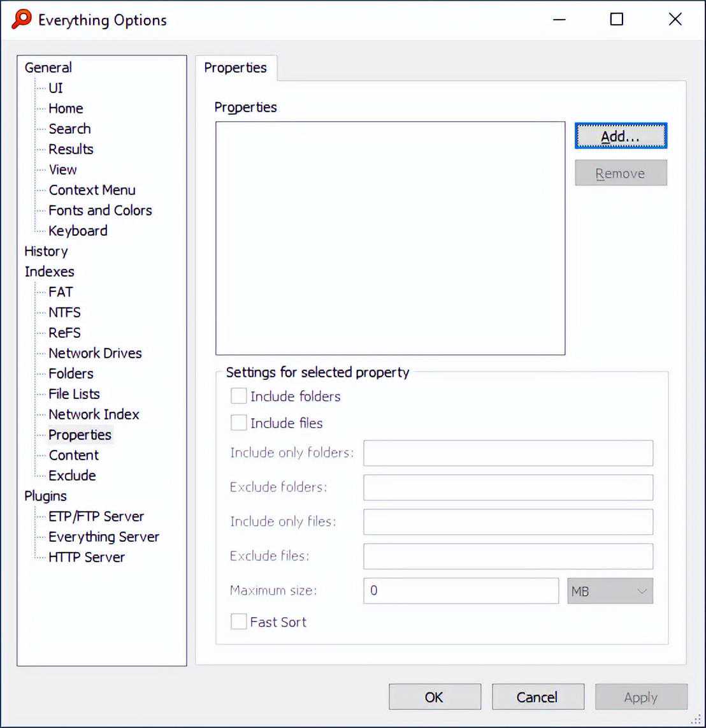
Task: Open the MB size unit dropdown
Action: click(610, 591)
